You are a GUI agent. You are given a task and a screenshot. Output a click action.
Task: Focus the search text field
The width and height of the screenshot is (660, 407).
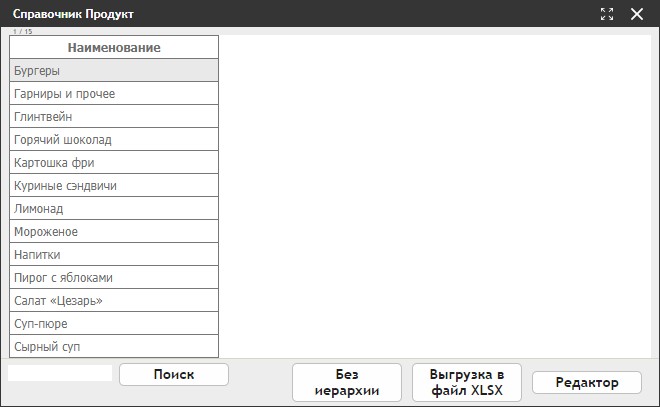tap(60, 373)
